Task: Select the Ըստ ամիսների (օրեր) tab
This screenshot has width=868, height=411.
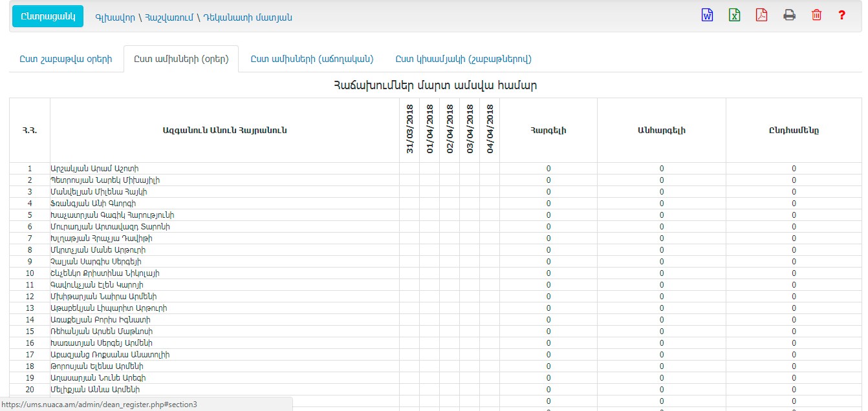Action: (x=181, y=59)
